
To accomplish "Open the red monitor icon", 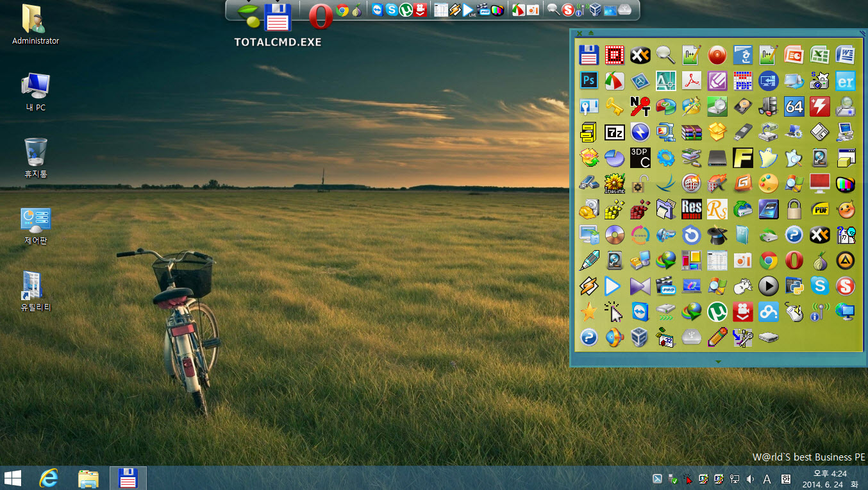I will [819, 183].
